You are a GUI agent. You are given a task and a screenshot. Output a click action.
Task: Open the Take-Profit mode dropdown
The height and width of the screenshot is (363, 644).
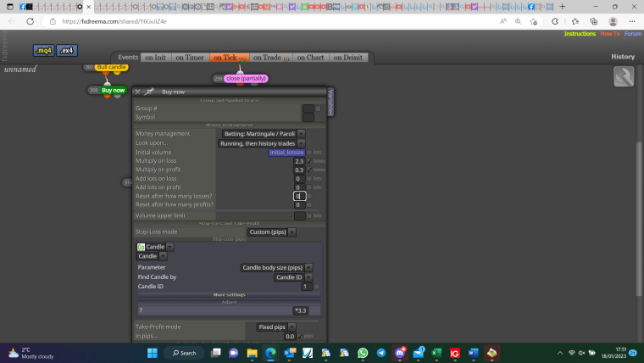pyautogui.click(x=276, y=327)
